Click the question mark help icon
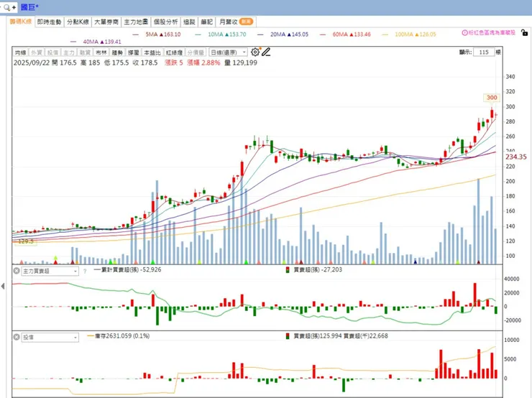This screenshot has height=398, width=532. (x=85, y=271)
